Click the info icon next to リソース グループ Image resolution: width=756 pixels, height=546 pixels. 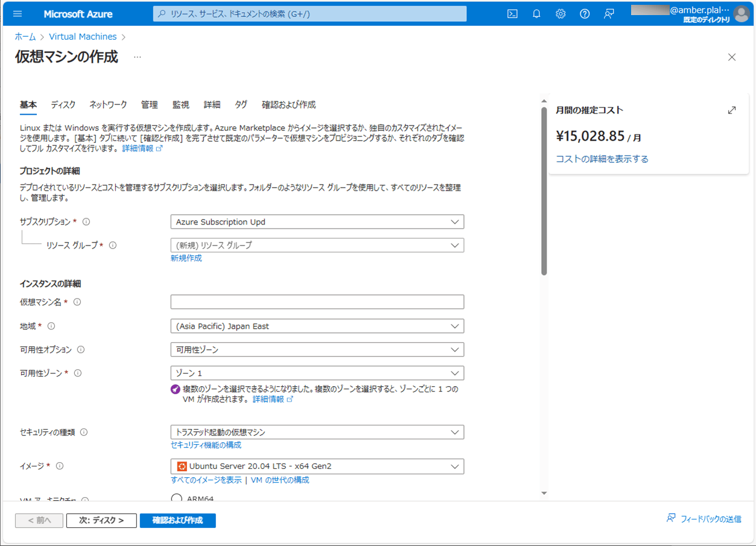pos(113,246)
